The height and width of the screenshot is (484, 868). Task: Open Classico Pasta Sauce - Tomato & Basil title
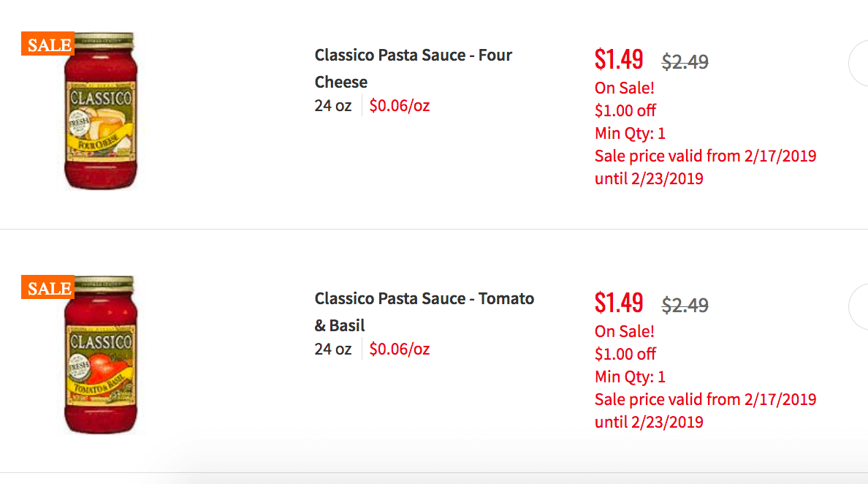point(424,311)
